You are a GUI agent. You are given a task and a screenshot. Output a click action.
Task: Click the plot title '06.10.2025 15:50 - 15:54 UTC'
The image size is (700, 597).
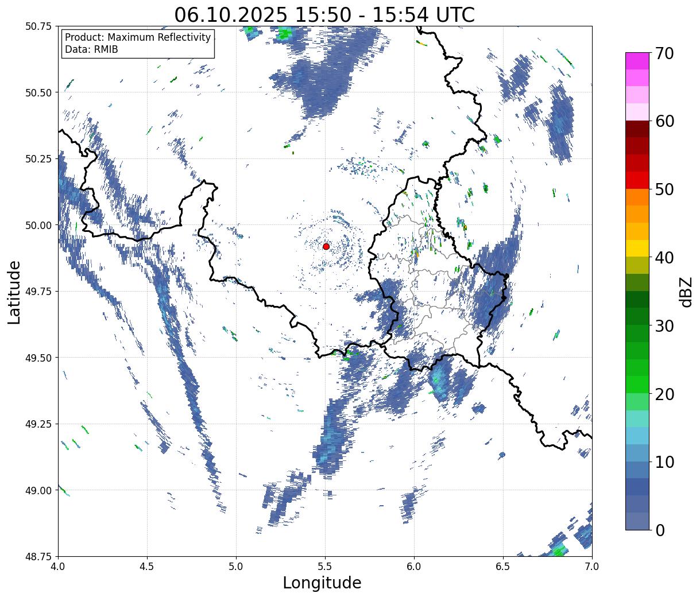click(x=324, y=14)
